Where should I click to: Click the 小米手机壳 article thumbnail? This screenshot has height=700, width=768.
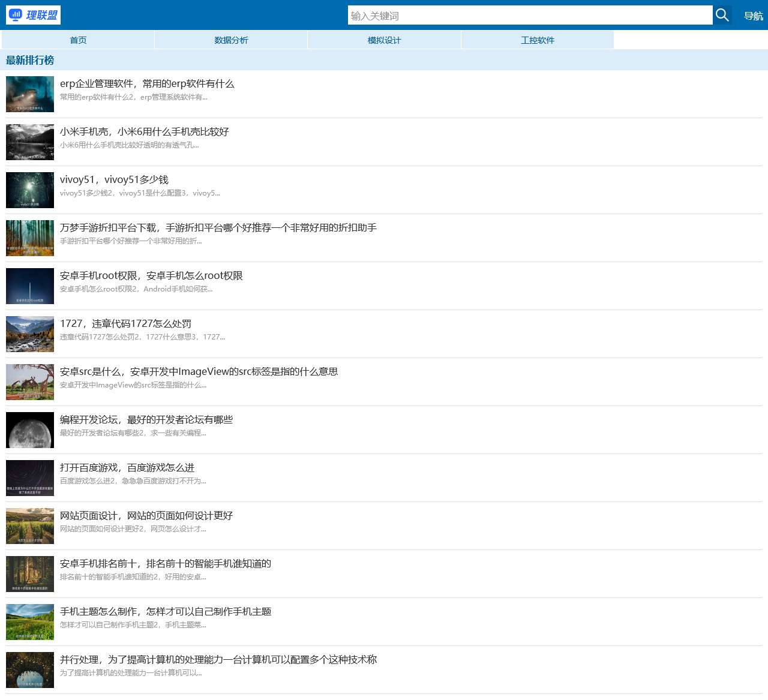click(30, 142)
